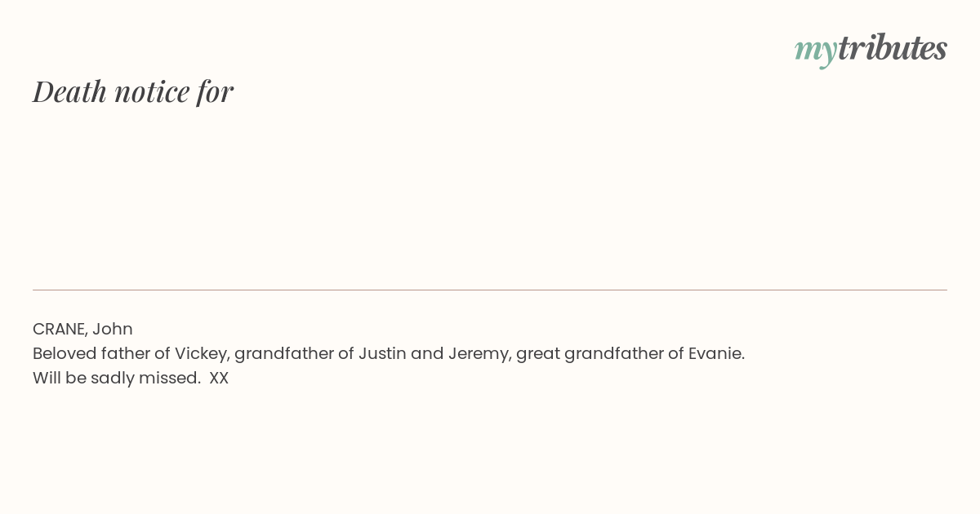Image resolution: width=980 pixels, height=514 pixels.
Task: Click the name "Vickey" in the notice
Action: click(x=201, y=353)
